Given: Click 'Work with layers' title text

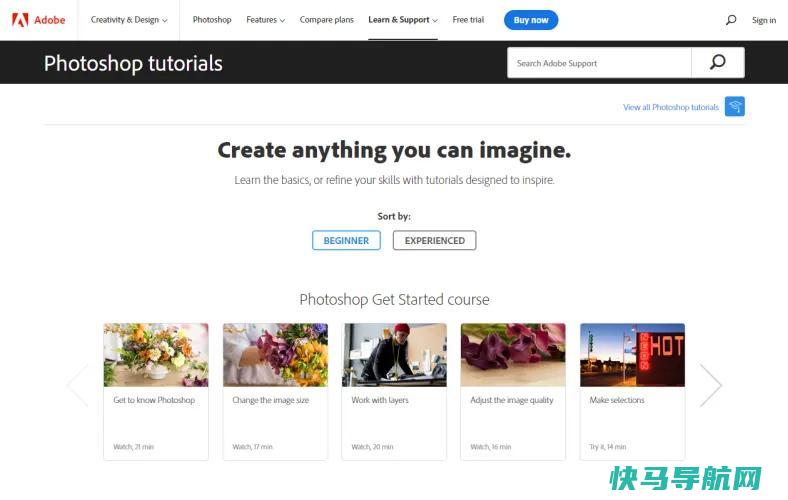Looking at the screenshot, I should click(x=380, y=400).
